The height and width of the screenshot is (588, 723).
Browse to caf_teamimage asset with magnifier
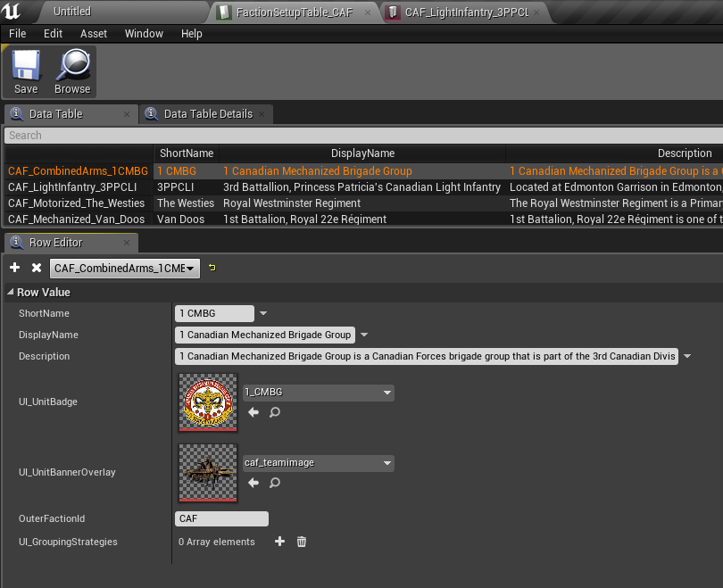point(275,483)
